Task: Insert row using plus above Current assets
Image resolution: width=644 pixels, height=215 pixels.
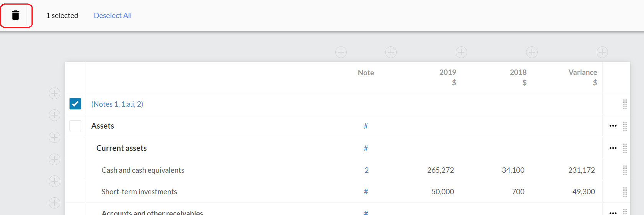Action: (55, 137)
